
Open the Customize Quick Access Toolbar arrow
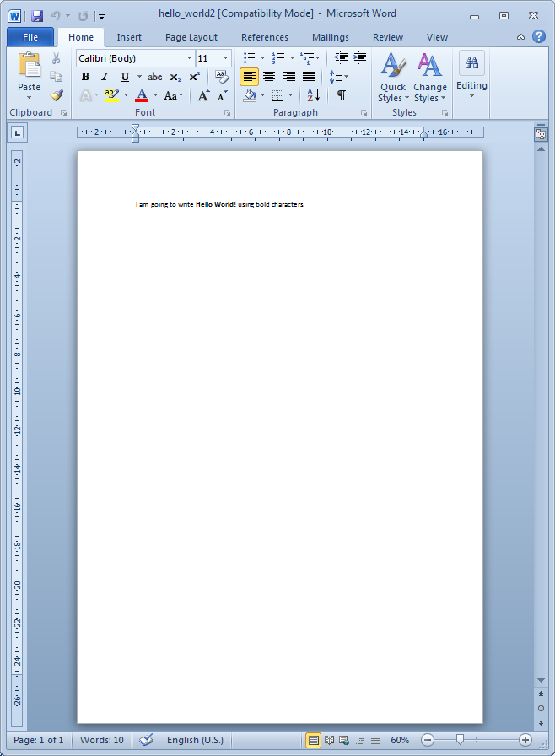[102, 16]
